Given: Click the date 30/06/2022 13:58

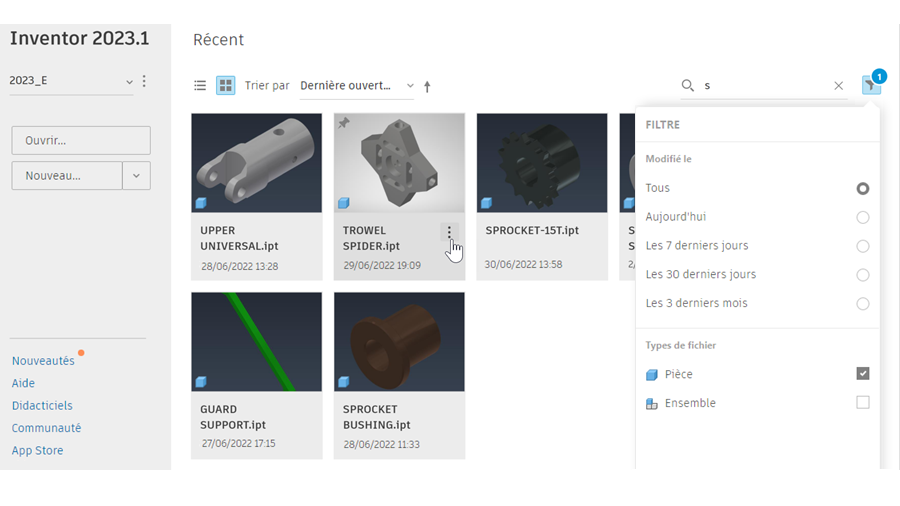Looking at the screenshot, I should click(x=523, y=264).
